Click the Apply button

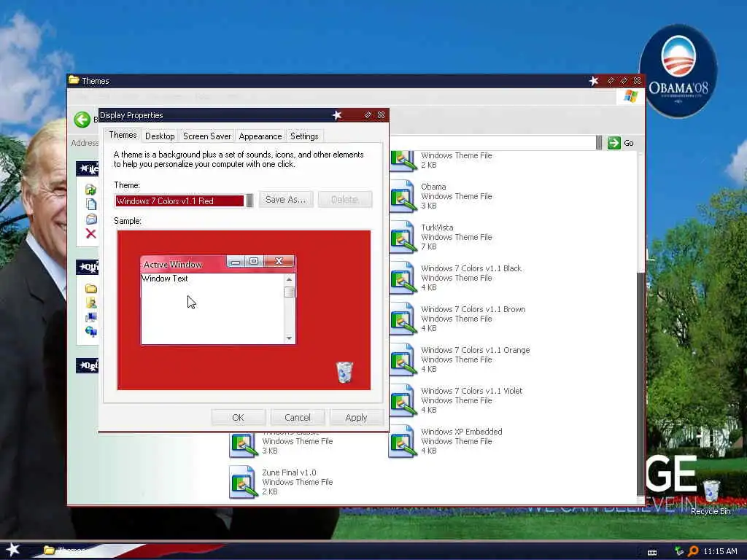click(x=356, y=417)
